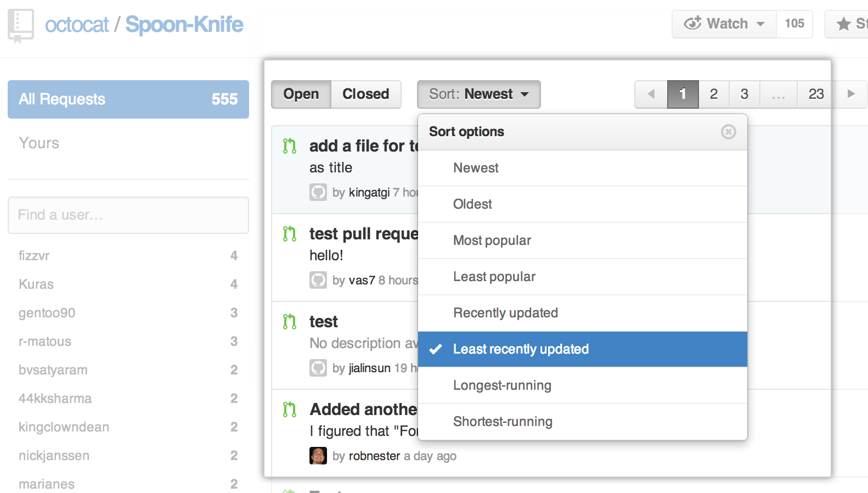Switch to Closed pull requests
Viewport: 868px width, 493px height.
[x=365, y=94]
